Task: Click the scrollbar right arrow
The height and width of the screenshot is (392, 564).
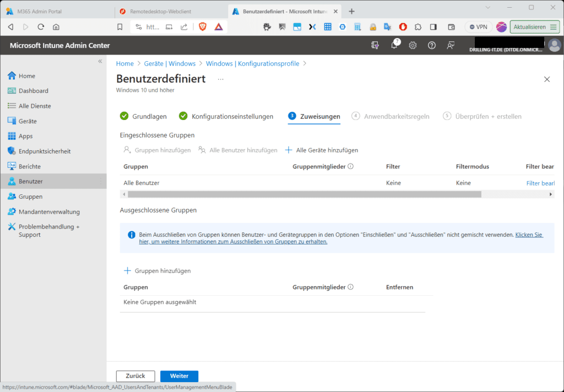Action: coord(550,194)
